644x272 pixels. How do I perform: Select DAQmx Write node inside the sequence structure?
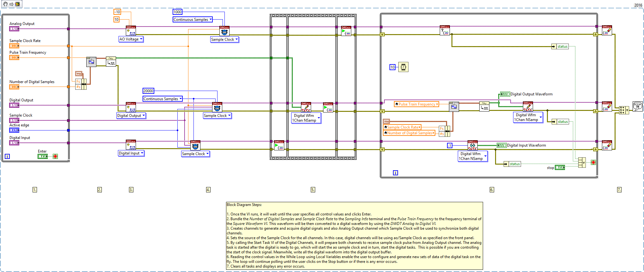coord(306,107)
